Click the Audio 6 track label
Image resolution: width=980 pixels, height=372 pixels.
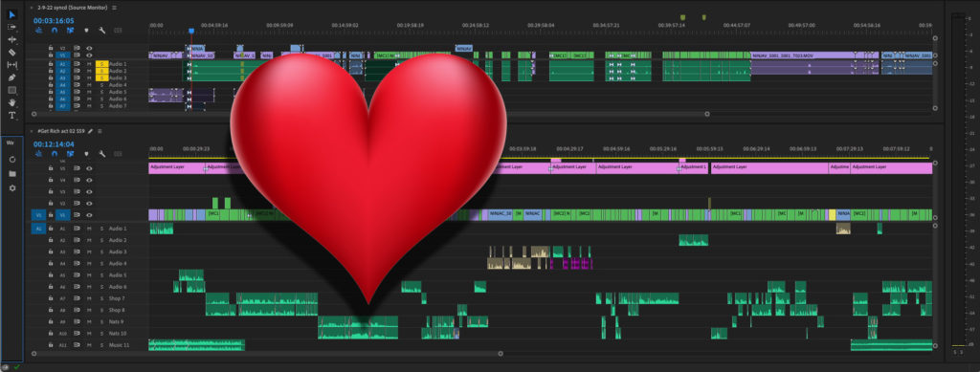click(x=118, y=287)
